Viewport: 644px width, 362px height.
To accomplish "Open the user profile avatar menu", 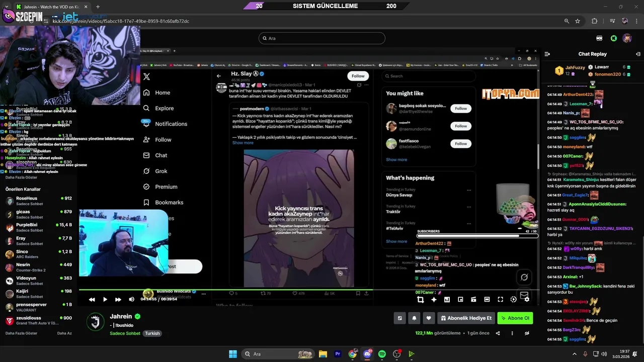I will pyautogui.click(x=627, y=38).
